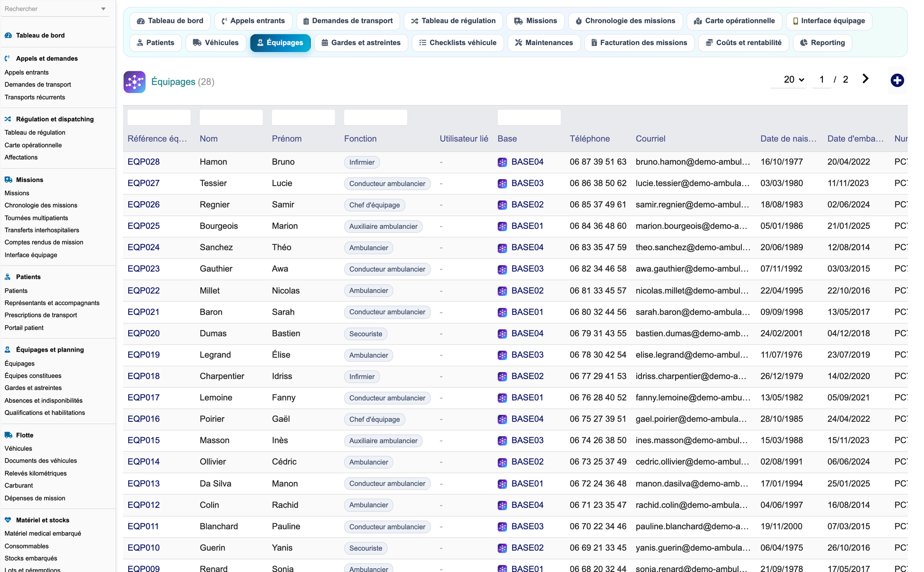Expand the Rechercher search dropdown arrow
The height and width of the screenshot is (572, 924).
point(104,9)
